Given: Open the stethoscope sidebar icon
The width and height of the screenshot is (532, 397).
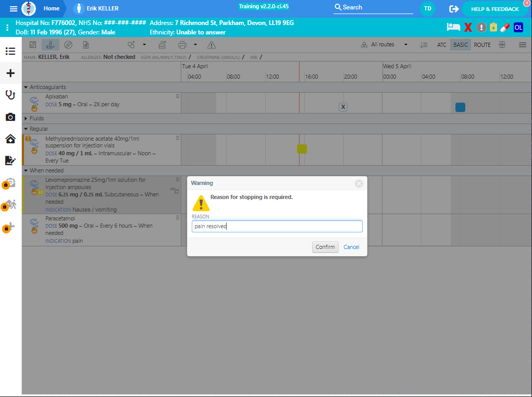Looking at the screenshot, I should point(10,95).
